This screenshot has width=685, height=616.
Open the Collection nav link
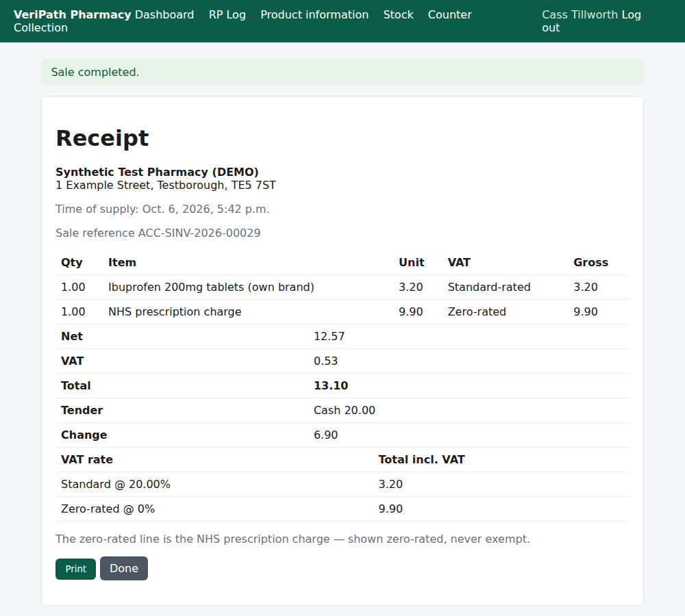point(40,27)
